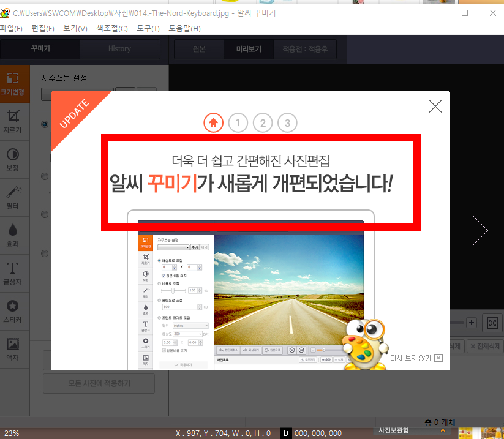Open the 도움말(H) menu

pos(184,29)
